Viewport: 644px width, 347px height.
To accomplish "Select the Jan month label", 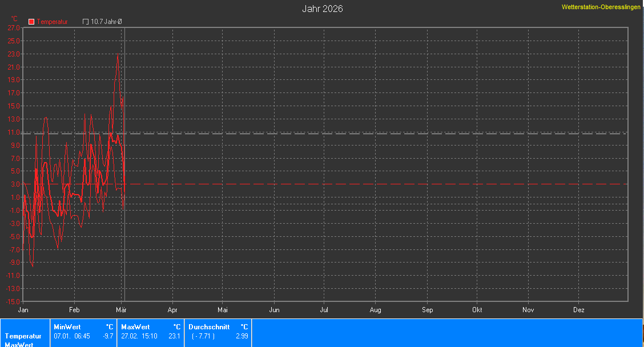I will point(23,310).
